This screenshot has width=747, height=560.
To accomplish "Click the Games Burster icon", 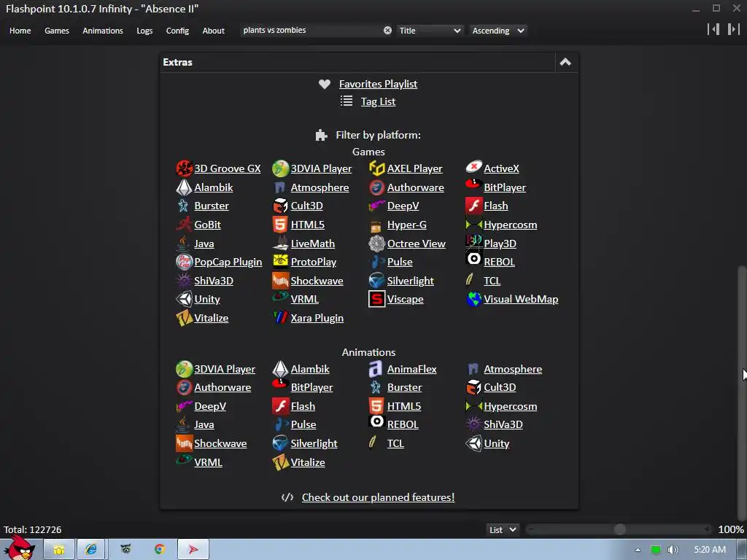I will 184,205.
